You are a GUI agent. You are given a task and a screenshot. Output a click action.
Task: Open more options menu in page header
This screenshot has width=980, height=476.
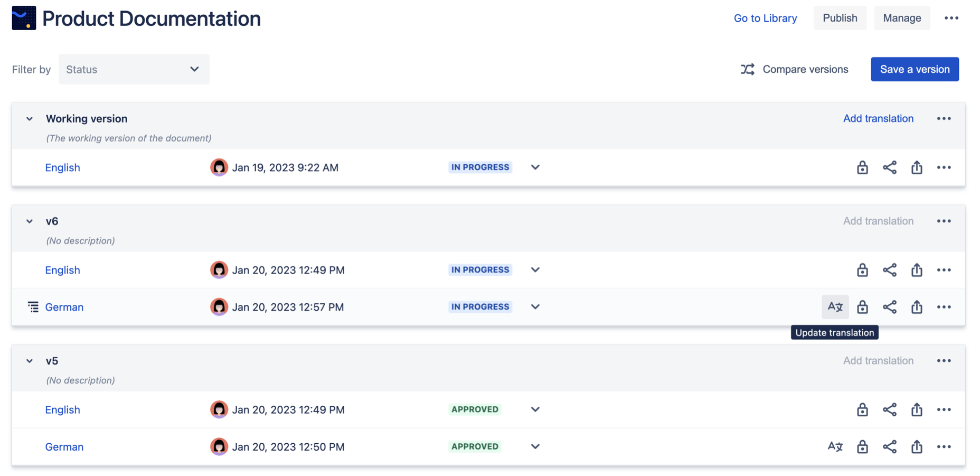point(951,18)
